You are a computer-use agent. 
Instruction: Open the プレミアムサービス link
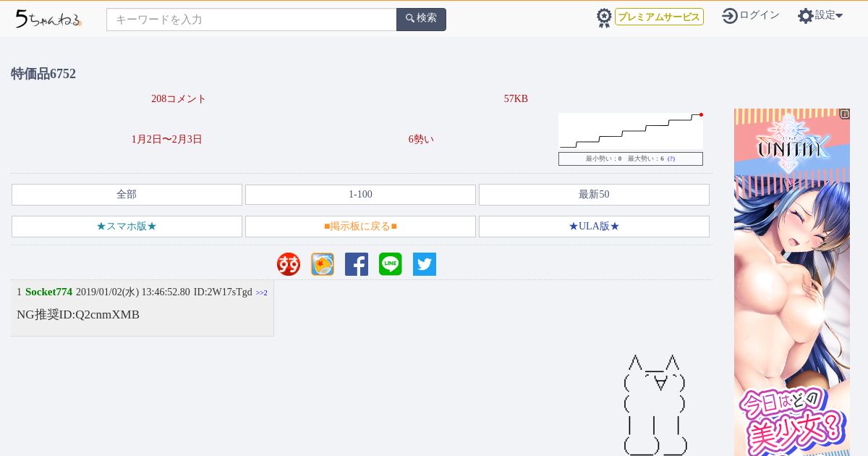(x=659, y=17)
